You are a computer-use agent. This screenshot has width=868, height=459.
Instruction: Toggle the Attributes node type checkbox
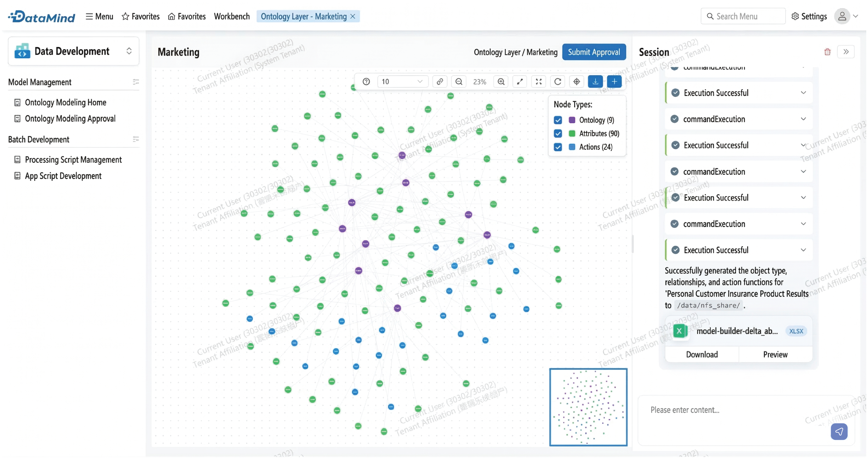(558, 133)
